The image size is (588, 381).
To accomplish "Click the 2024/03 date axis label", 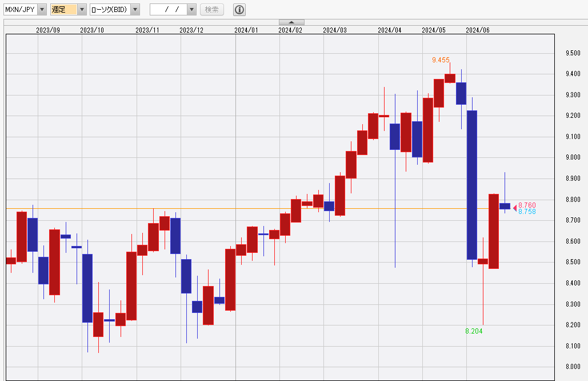I will 335,30.
